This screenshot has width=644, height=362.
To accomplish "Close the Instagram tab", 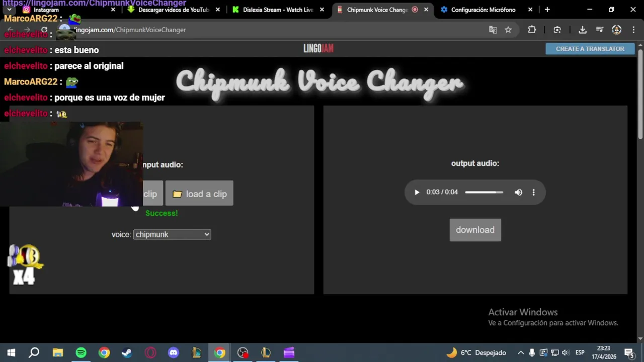I will click(x=113, y=10).
